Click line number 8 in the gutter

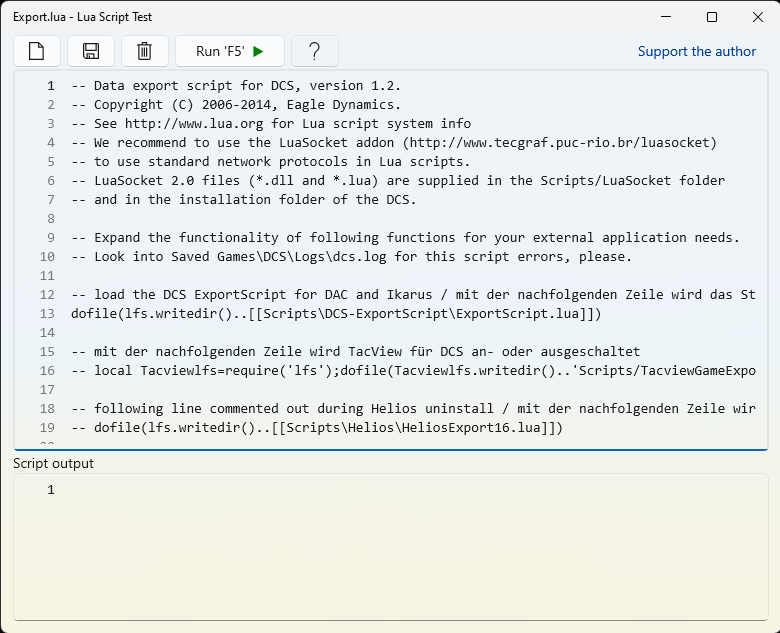pos(51,218)
